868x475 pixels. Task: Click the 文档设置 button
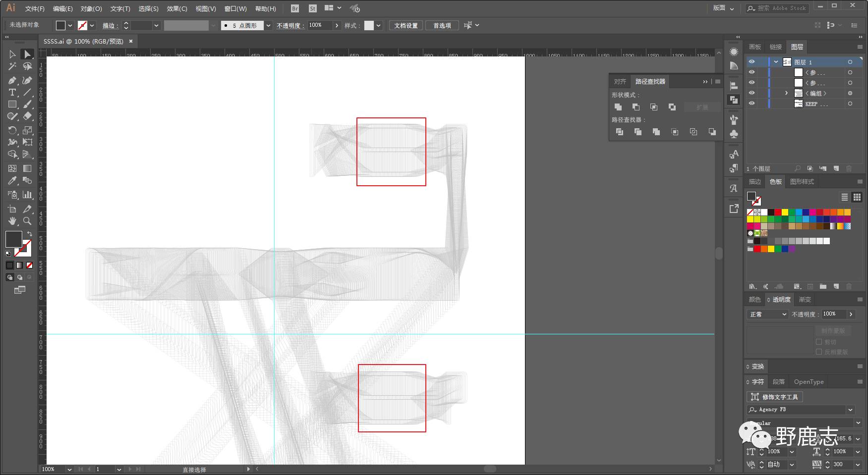pos(406,26)
